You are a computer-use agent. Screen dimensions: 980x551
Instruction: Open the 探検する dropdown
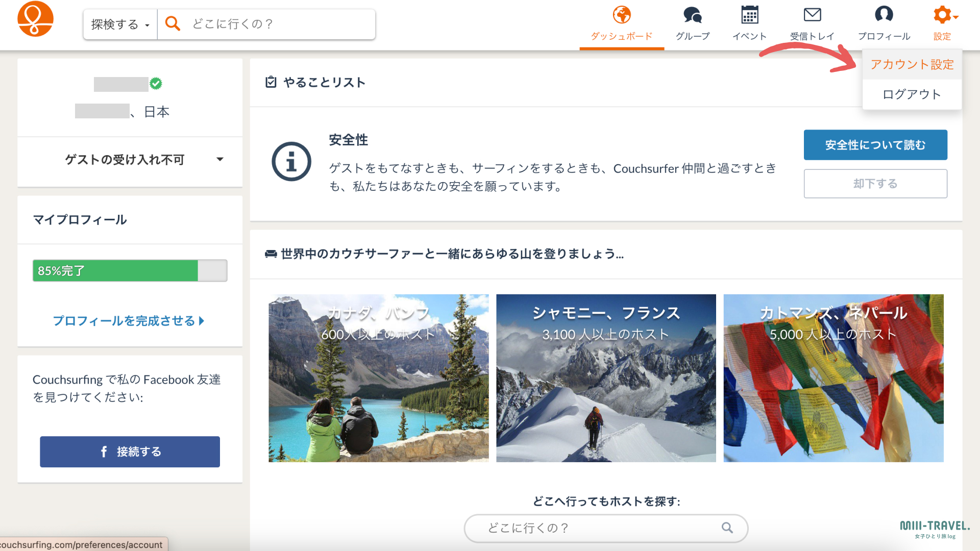(x=120, y=24)
